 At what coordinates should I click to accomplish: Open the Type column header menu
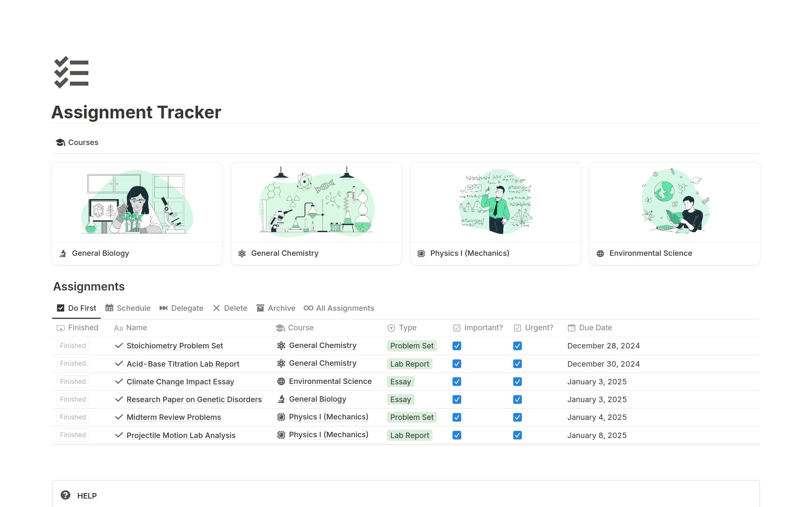(x=407, y=328)
